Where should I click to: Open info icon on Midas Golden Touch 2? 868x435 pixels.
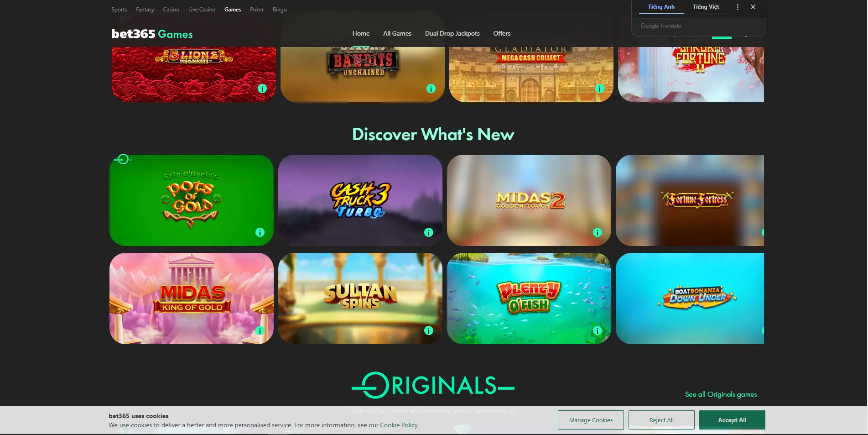[598, 232]
